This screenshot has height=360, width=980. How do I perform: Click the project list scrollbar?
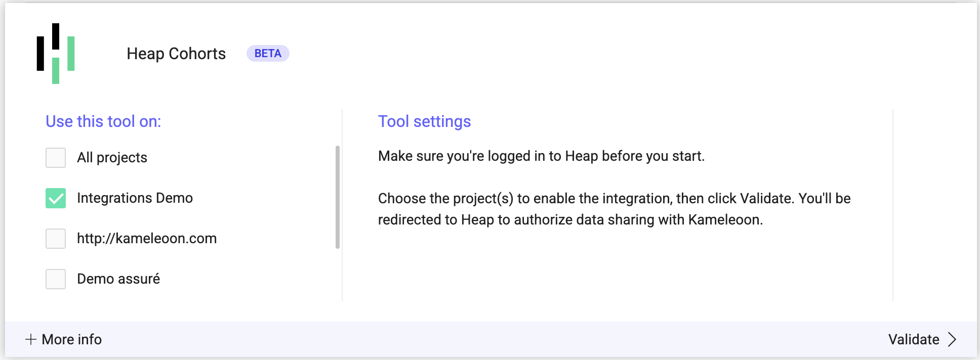tap(338, 197)
